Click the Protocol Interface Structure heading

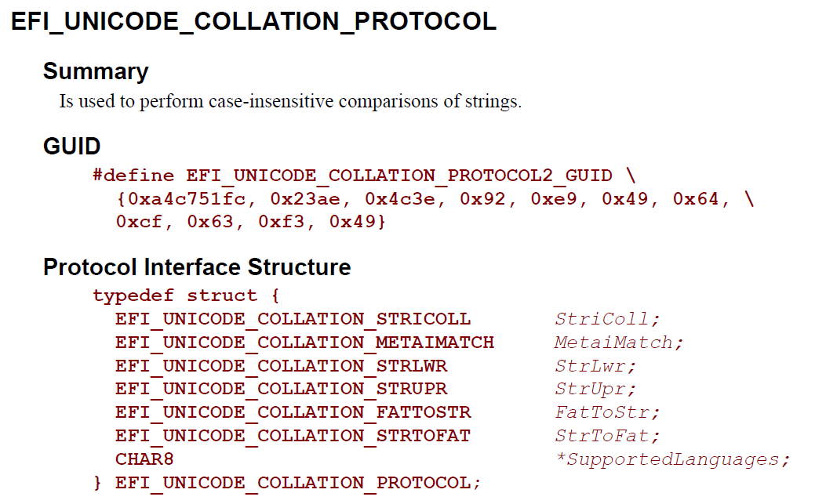(x=197, y=267)
